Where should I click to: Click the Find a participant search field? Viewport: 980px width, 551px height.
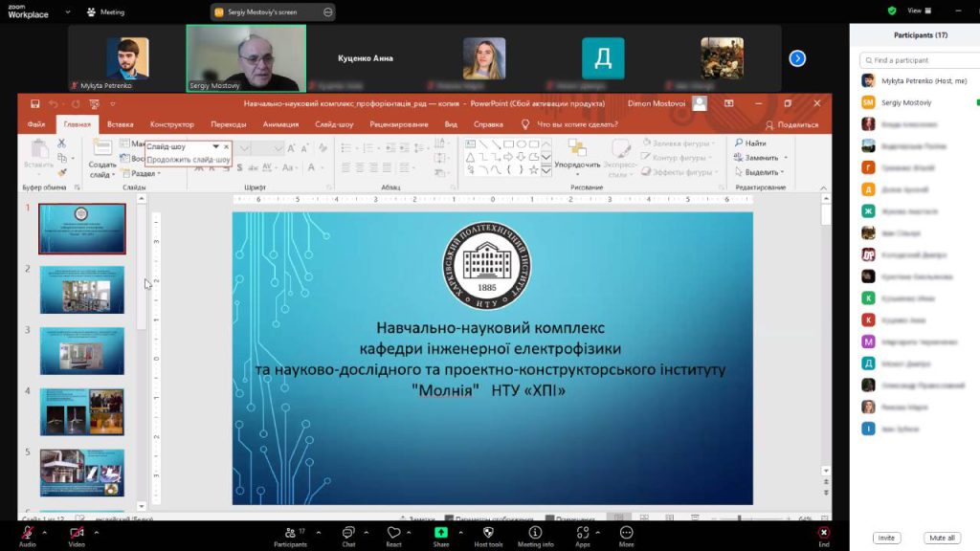pos(919,60)
